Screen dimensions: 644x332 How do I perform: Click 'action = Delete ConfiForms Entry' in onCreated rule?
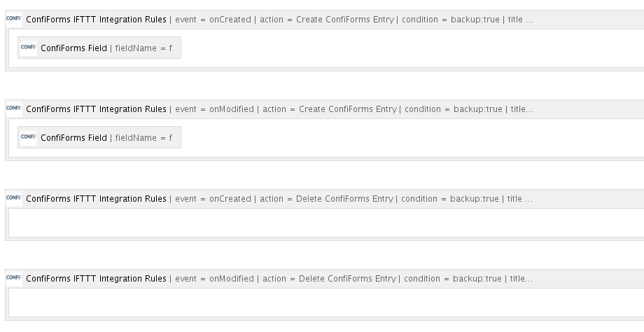tap(326, 198)
